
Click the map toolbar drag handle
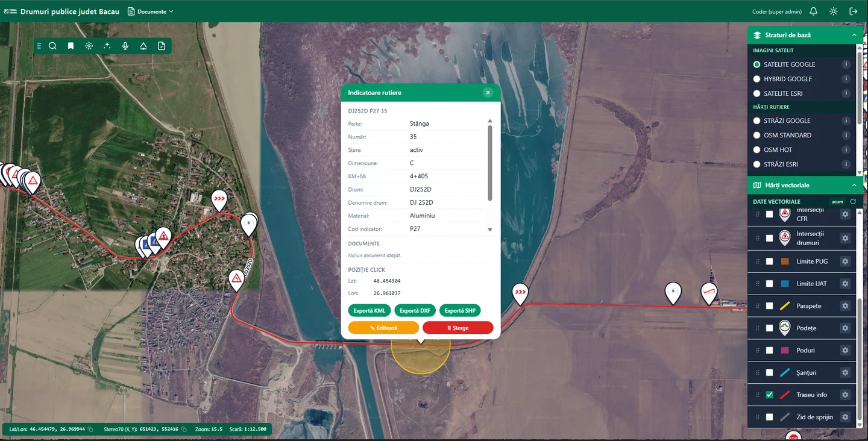coord(39,46)
